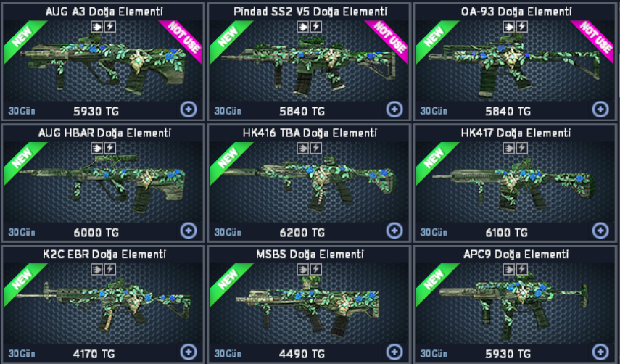Screen dimensions: 620x364
Task: Click bullet penetration icon on Pindad SS2 V5
Action: (x=302, y=27)
